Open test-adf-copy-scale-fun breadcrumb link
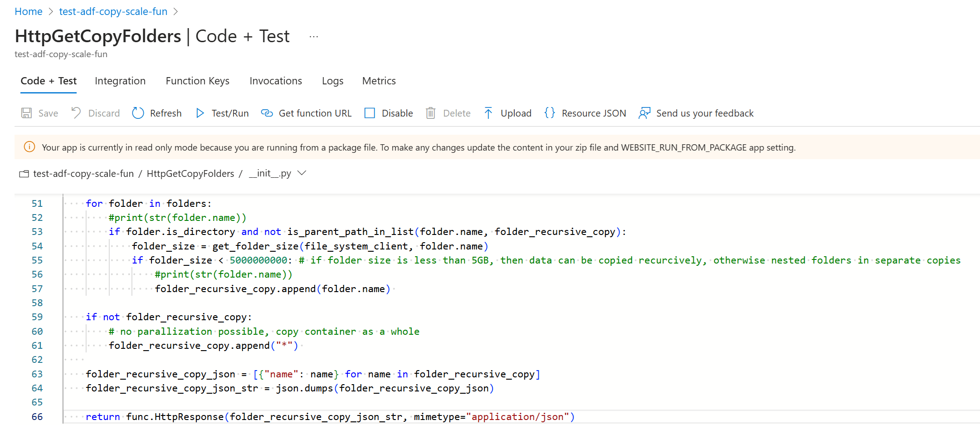This screenshot has width=980, height=425. 113,11
